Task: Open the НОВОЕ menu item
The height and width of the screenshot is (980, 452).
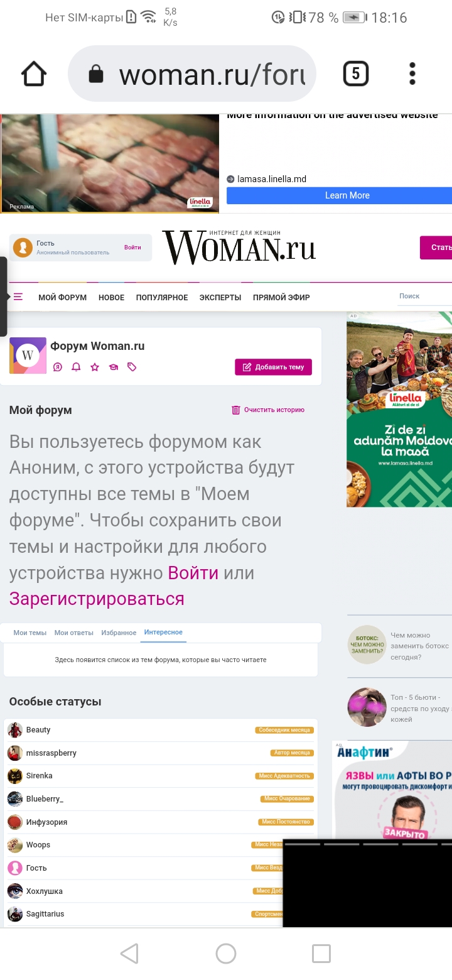Action: tap(111, 298)
